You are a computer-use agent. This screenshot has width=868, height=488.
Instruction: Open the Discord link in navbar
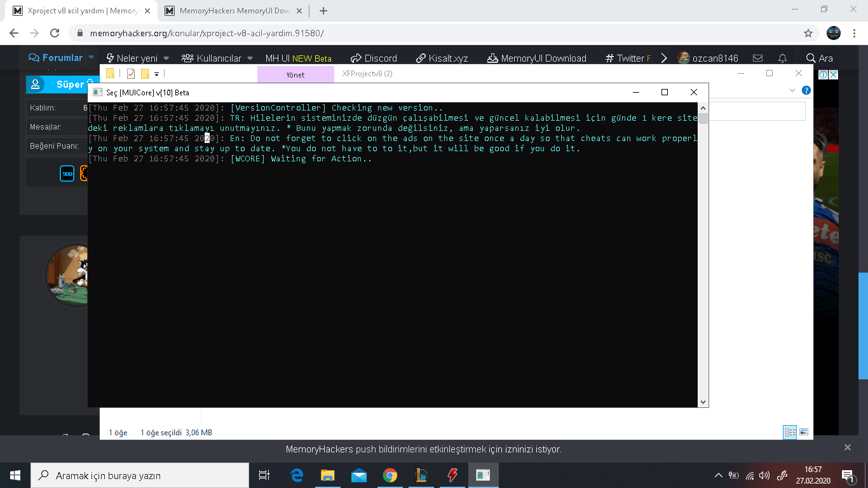[374, 58]
